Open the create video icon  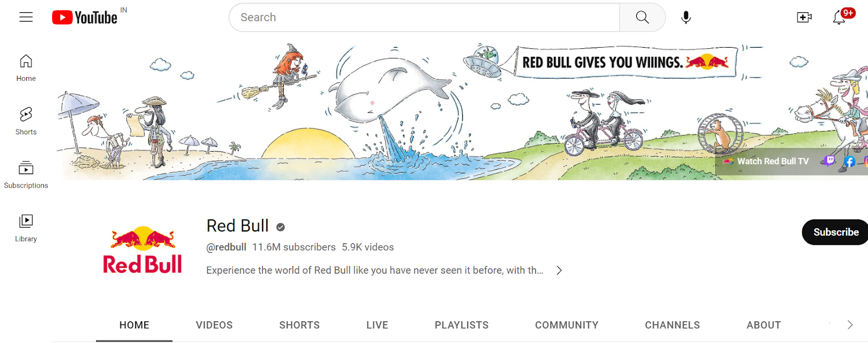point(804,17)
